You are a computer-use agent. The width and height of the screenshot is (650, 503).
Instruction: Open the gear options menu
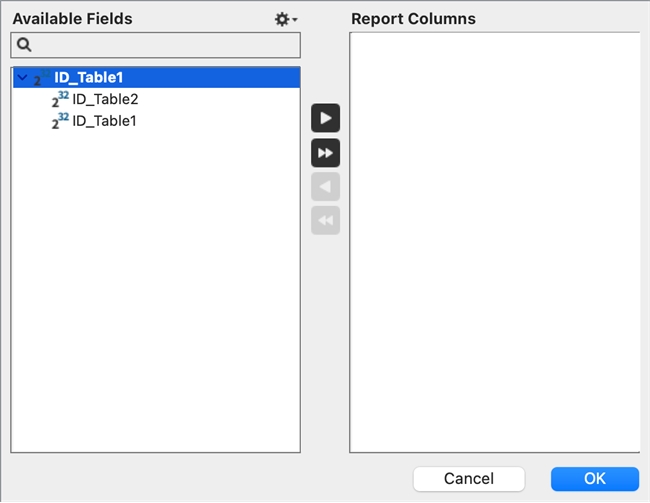286,19
